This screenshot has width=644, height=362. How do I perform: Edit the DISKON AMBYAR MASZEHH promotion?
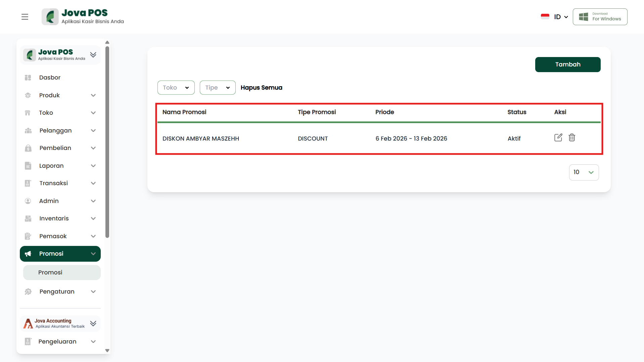coord(558,138)
